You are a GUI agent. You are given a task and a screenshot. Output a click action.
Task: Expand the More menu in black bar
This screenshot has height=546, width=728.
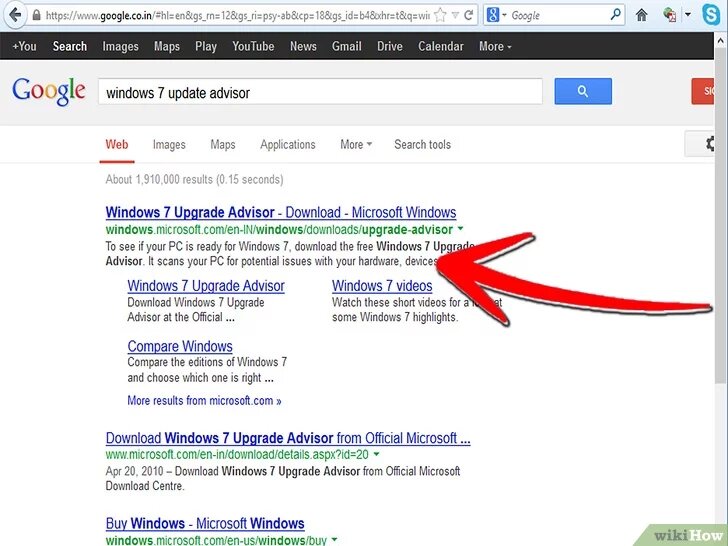point(495,46)
